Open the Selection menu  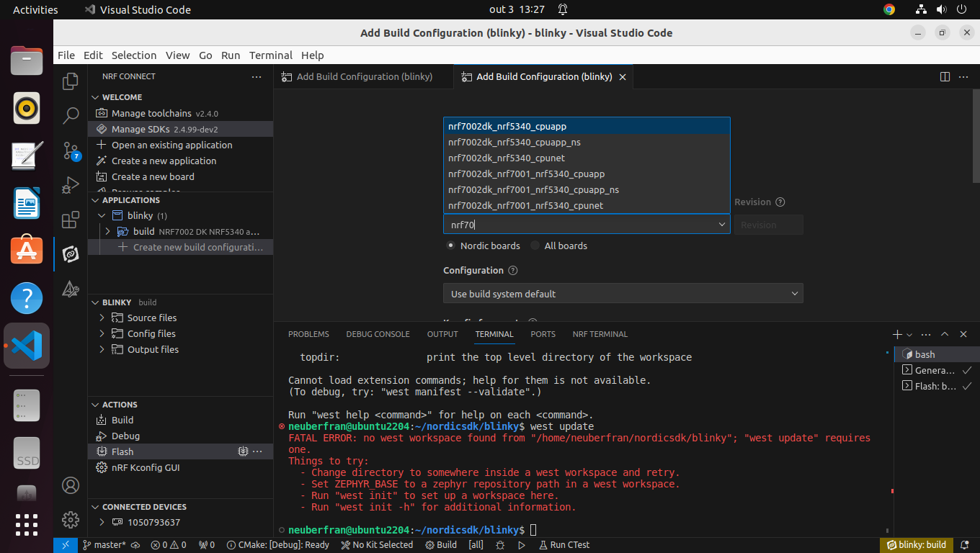click(x=134, y=55)
